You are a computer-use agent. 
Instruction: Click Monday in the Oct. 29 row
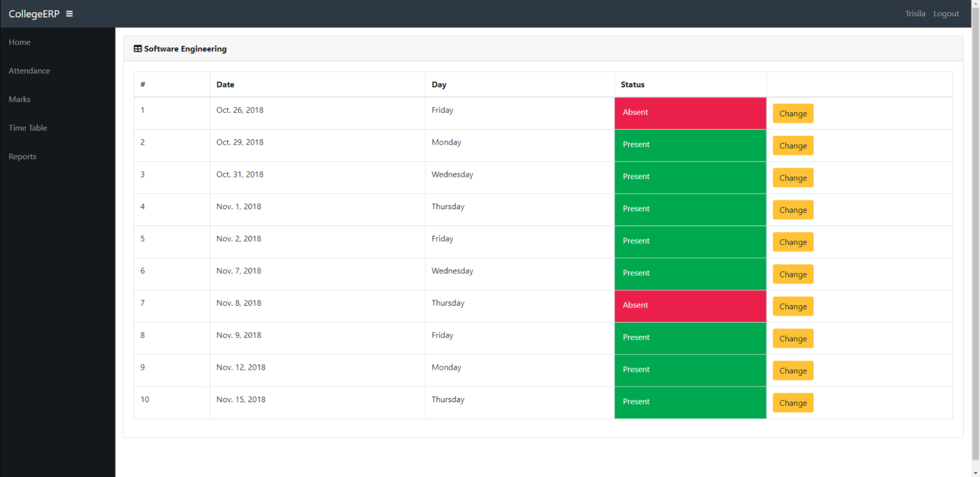point(446,142)
